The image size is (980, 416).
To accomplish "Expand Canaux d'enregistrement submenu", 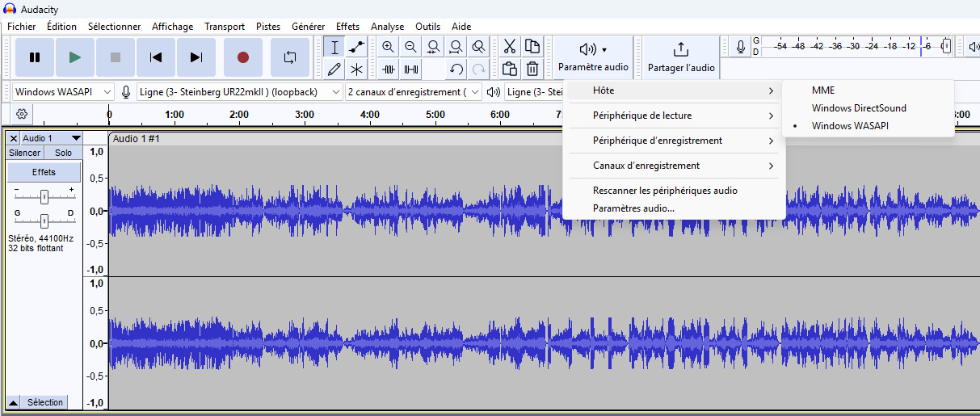I will tap(675, 166).
